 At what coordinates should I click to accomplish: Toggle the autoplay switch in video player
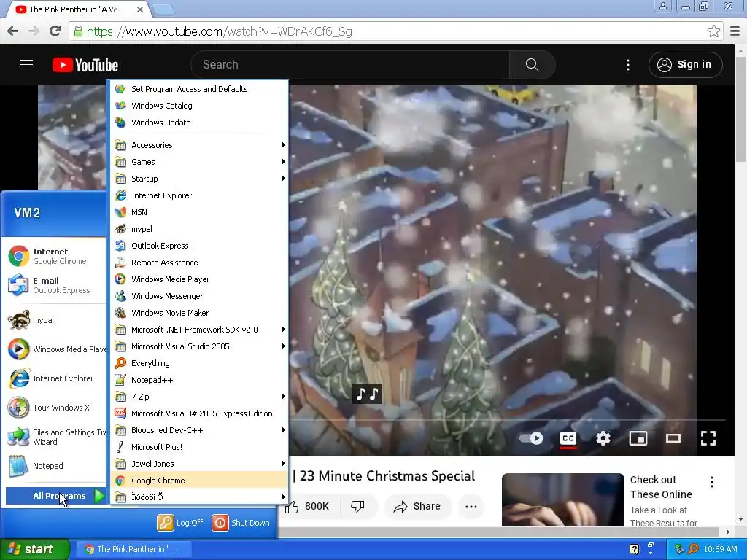pyautogui.click(x=531, y=438)
